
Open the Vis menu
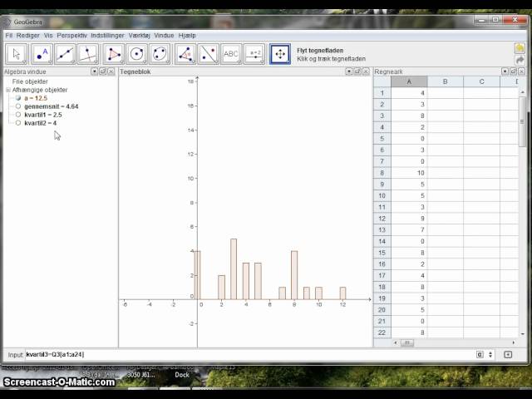48,35
